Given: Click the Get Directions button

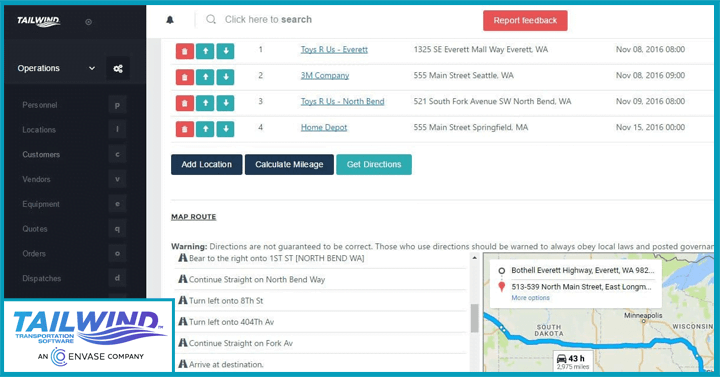Looking at the screenshot, I should pyautogui.click(x=374, y=164).
